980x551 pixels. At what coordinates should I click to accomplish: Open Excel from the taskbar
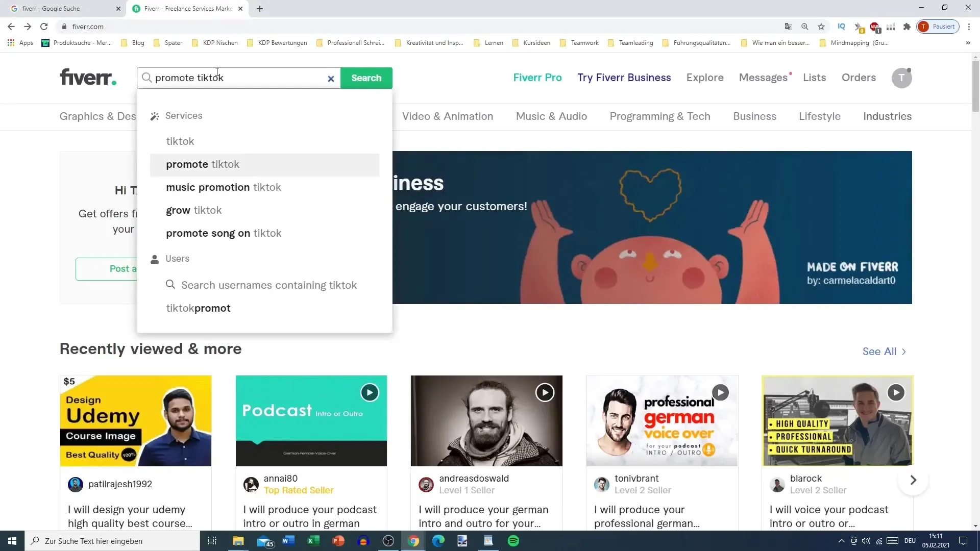click(x=313, y=541)
